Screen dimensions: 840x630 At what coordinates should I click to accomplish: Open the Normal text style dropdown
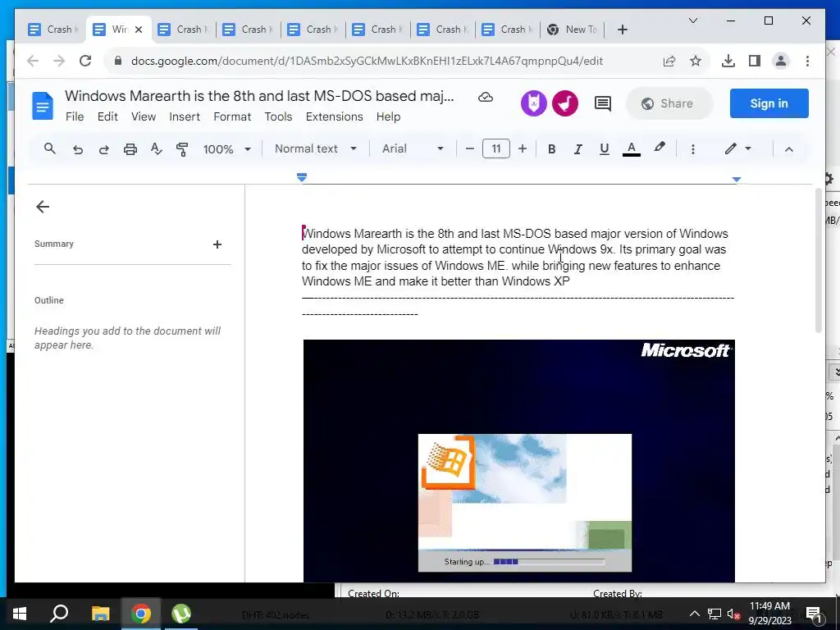click(x=316, y=148)
